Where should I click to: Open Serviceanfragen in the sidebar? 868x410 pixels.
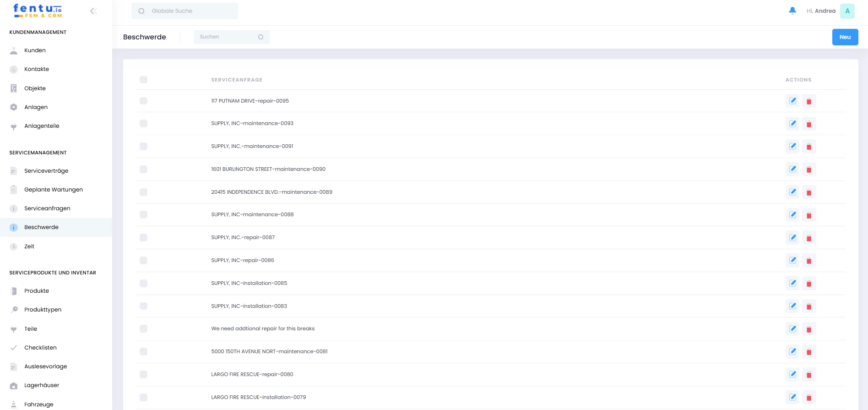coord(47,208)
